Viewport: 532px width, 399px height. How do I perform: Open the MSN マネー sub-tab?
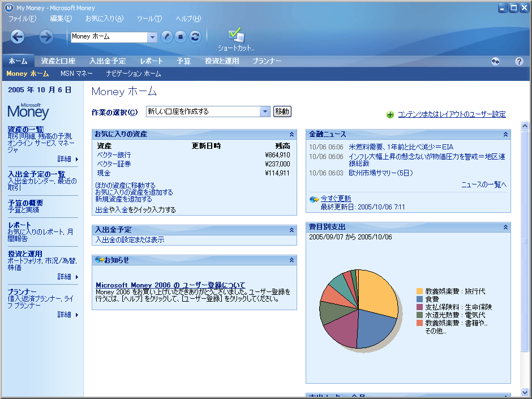click(x=76, y=74)
